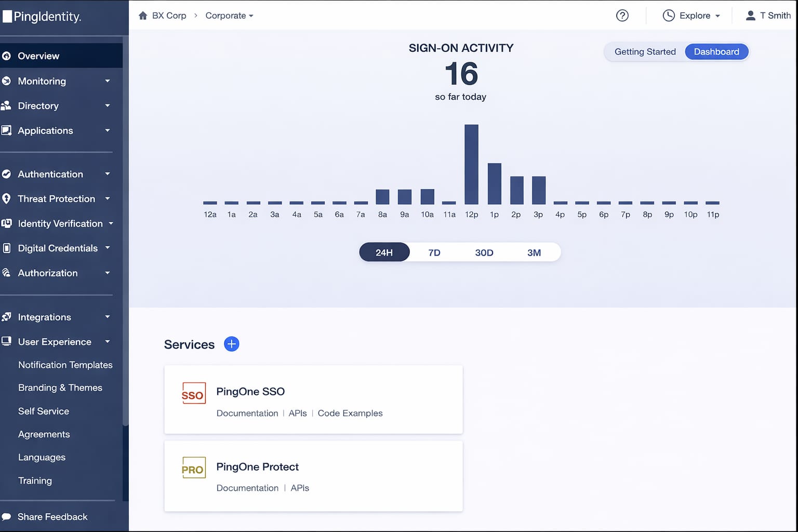Open the Agreements page

coord(44,434)
